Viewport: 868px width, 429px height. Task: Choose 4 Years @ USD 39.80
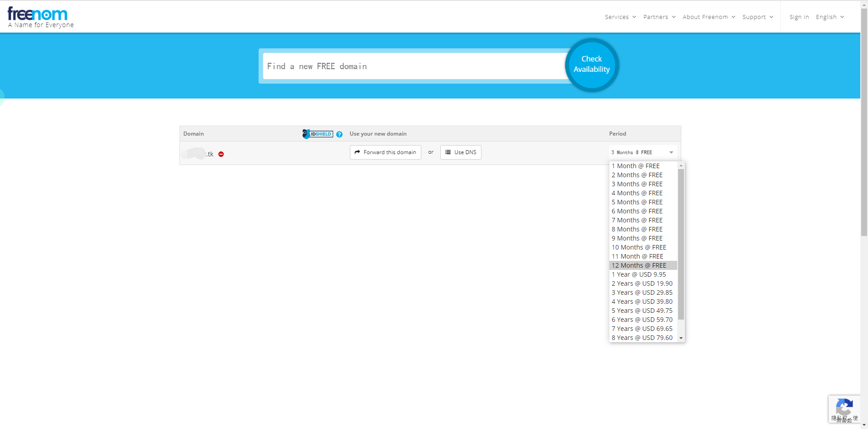pos(643,302)
